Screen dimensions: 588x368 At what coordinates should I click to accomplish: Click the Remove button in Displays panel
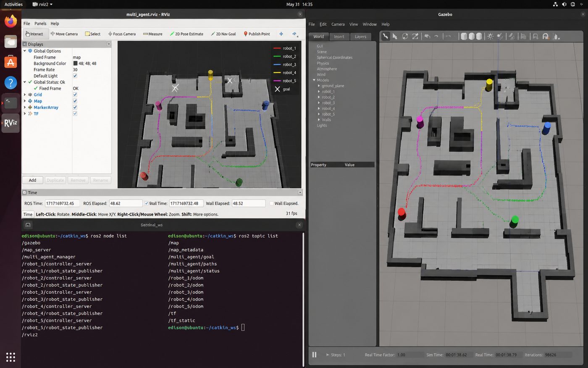pos(78,180)
